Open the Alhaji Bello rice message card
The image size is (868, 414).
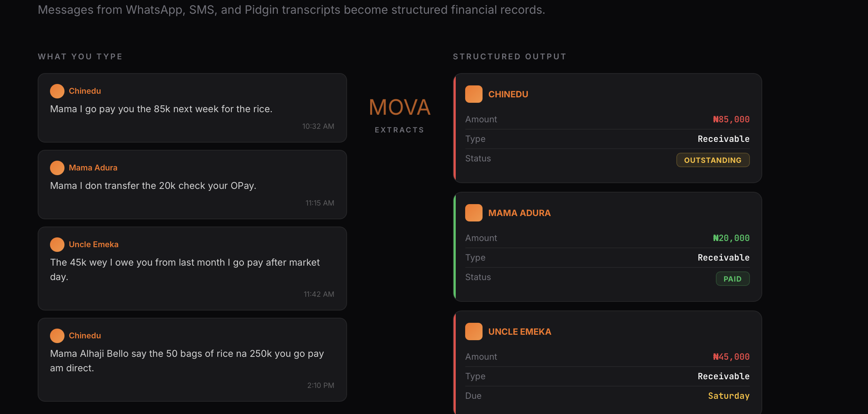(192, 360)
